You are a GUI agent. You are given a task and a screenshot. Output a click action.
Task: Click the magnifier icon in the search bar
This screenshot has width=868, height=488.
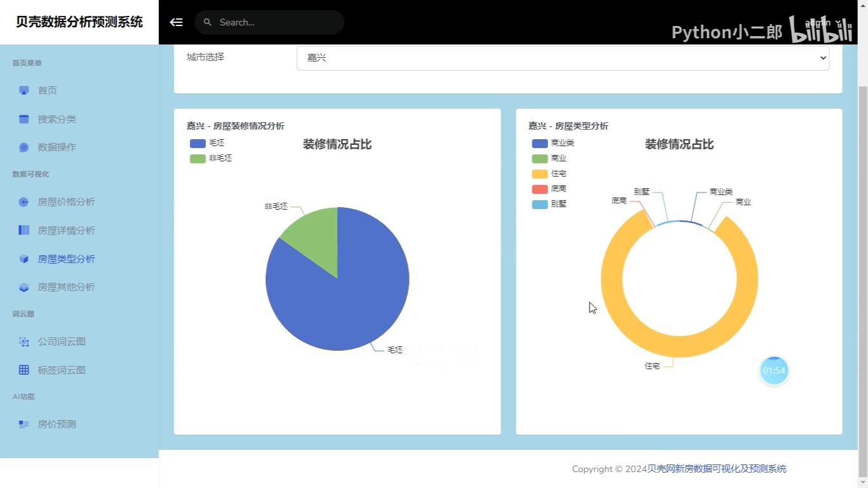[207, 22]
